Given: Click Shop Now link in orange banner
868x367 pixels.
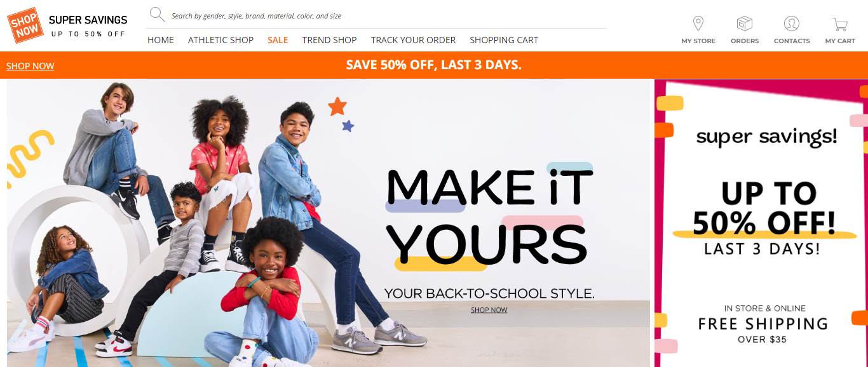Looking at the screenshot, I should [31, 66].
